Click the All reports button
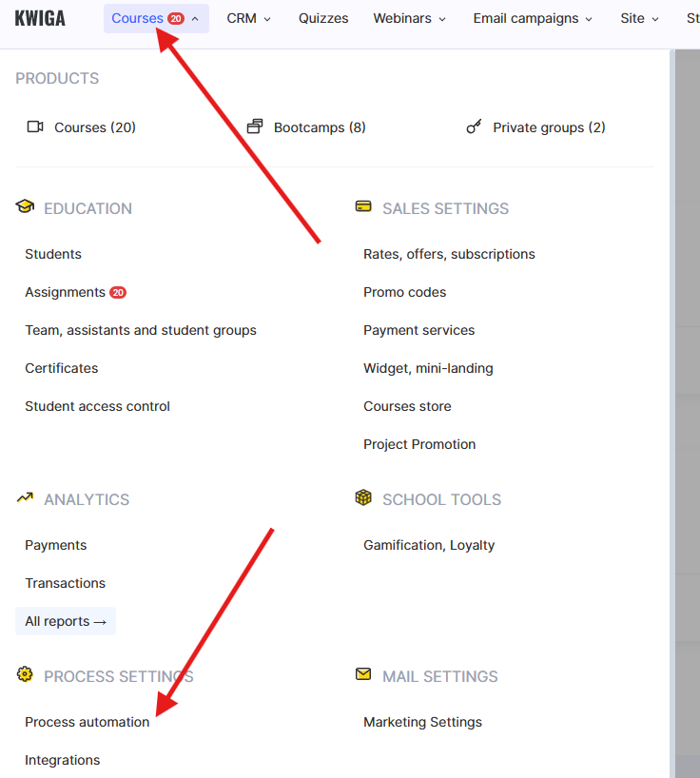Viewport: 700px width, 778px height. (65, 621)
